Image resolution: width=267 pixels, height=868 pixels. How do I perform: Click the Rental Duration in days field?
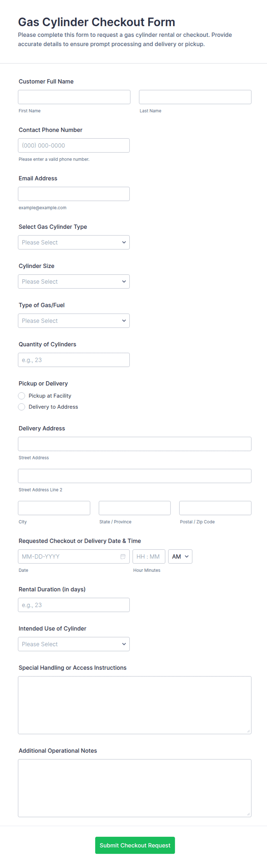coord(74,605)
